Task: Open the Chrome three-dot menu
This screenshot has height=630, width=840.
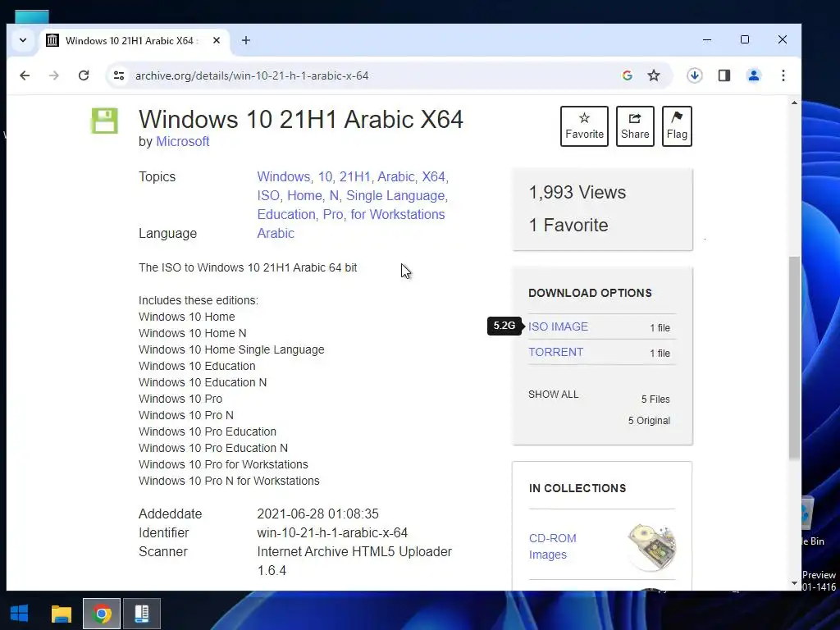Action: [783, 75]
